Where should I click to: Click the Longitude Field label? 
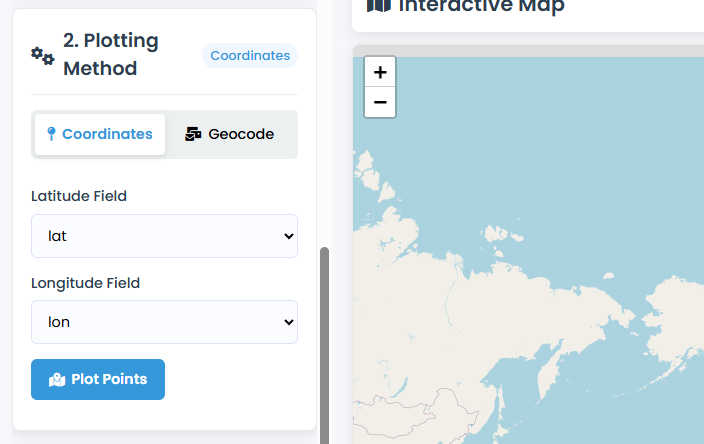[85, 283]
